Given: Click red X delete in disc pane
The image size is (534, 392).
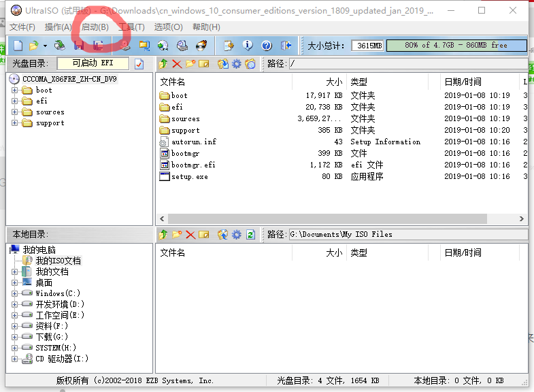Looking at the screenshot, I should coord(177,64).
